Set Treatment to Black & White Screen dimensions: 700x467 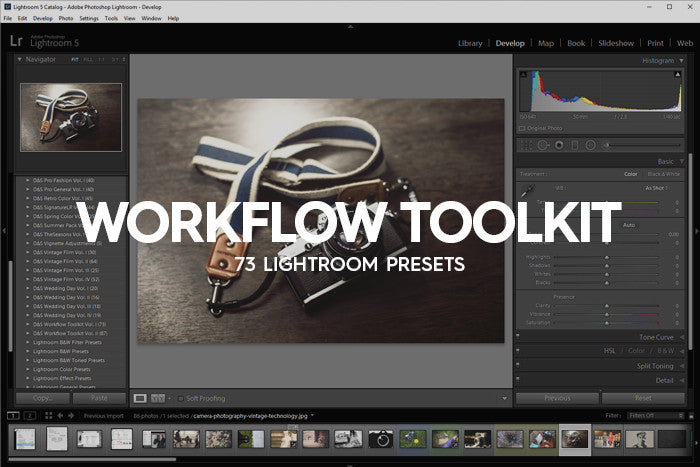click(x=664, y=174)
